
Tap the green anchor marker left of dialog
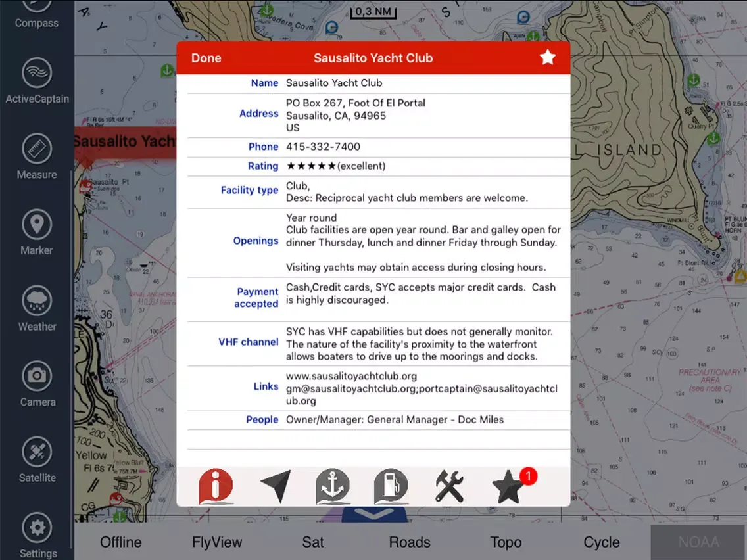point(167,70)
